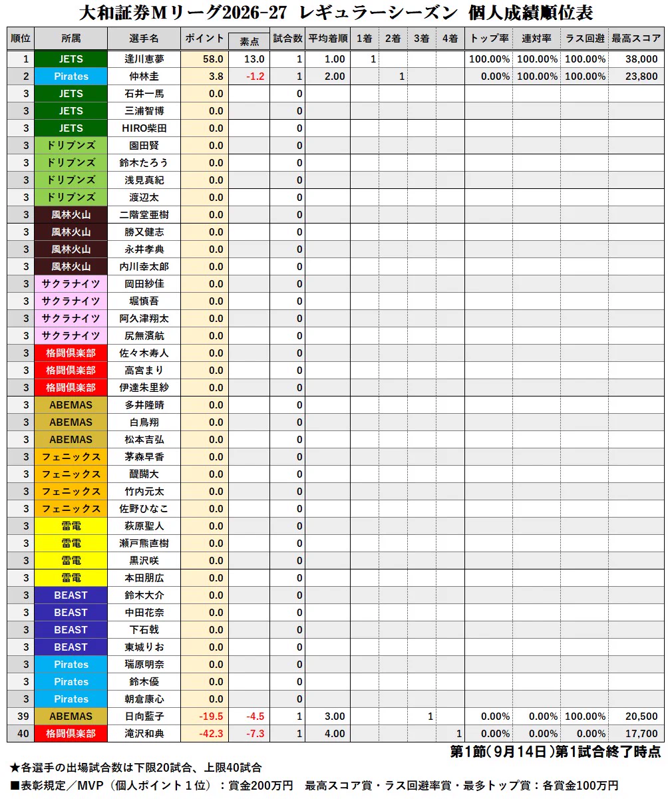Select player name HIRO柴田
This screenshot has width=672, height=799.
click(144, 128)
